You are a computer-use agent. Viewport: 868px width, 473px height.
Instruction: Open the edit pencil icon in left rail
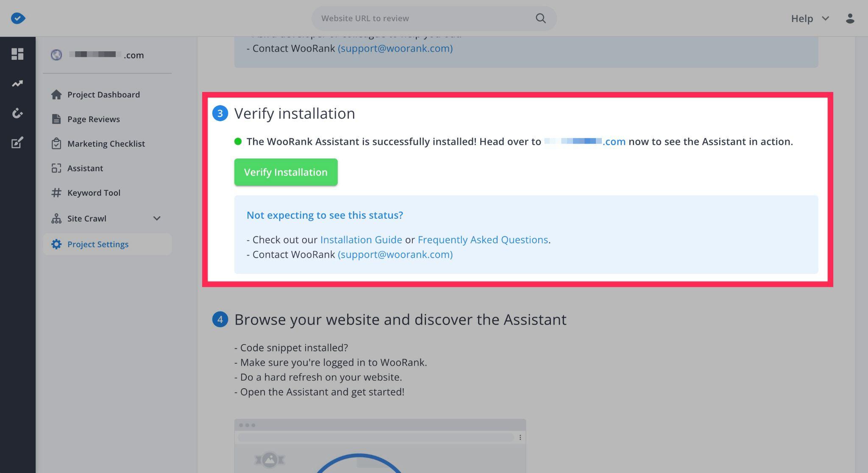[x=17, y=143]
